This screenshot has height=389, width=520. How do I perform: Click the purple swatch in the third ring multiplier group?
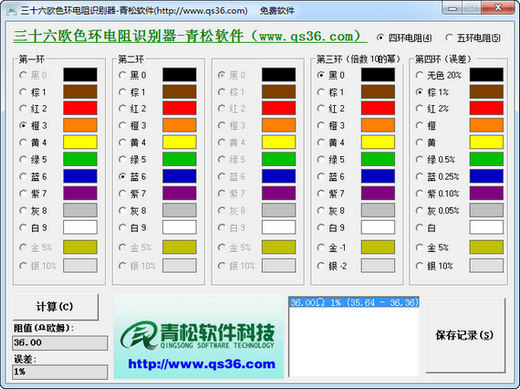[x=378, y=193]
